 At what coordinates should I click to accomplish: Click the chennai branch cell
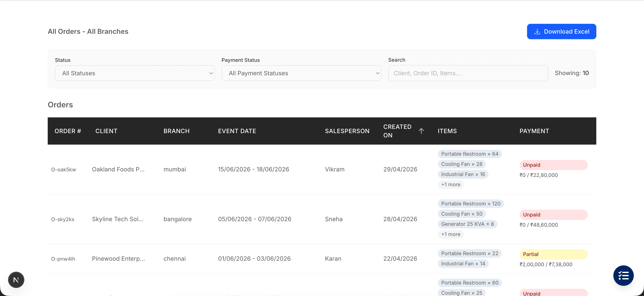(x=174, y=259)
